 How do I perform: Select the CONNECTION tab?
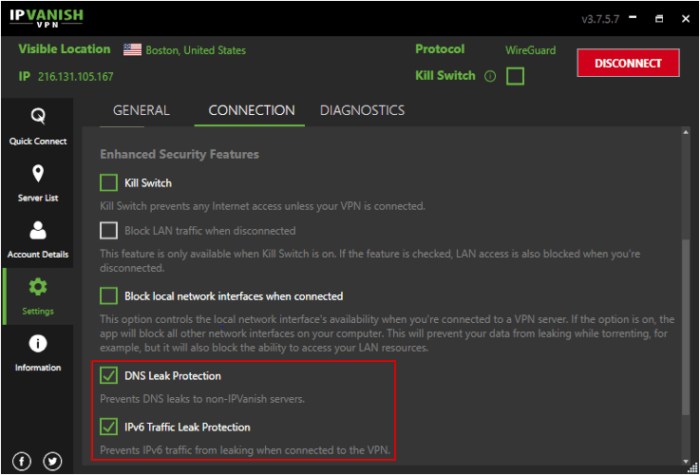[251, 111]
